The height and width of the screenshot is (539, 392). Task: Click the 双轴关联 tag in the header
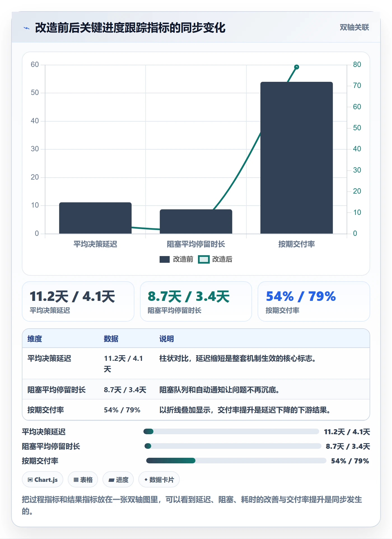(354, 27)
